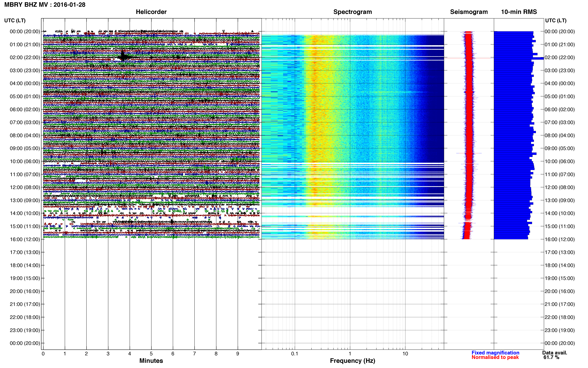Click the 'Helicorder' panel heading

[151, 12]
